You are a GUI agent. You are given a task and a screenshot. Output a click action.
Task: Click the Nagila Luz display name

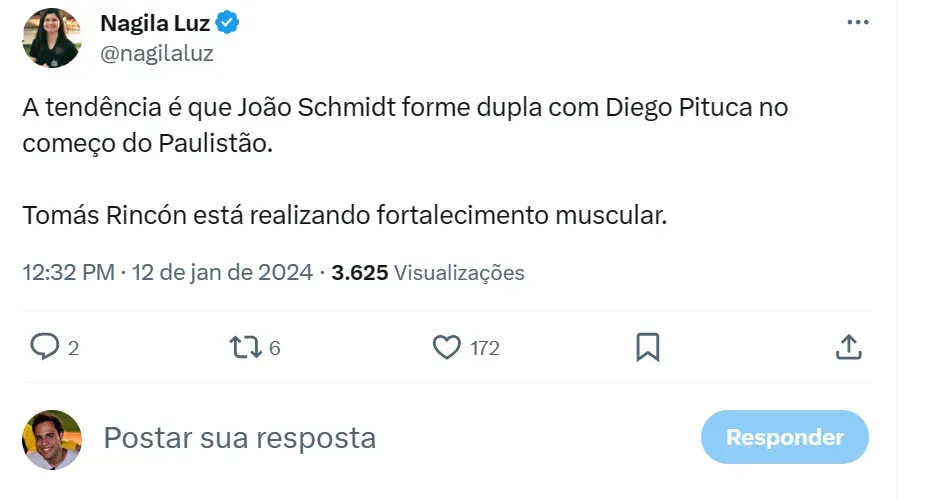tap(155, 22)
